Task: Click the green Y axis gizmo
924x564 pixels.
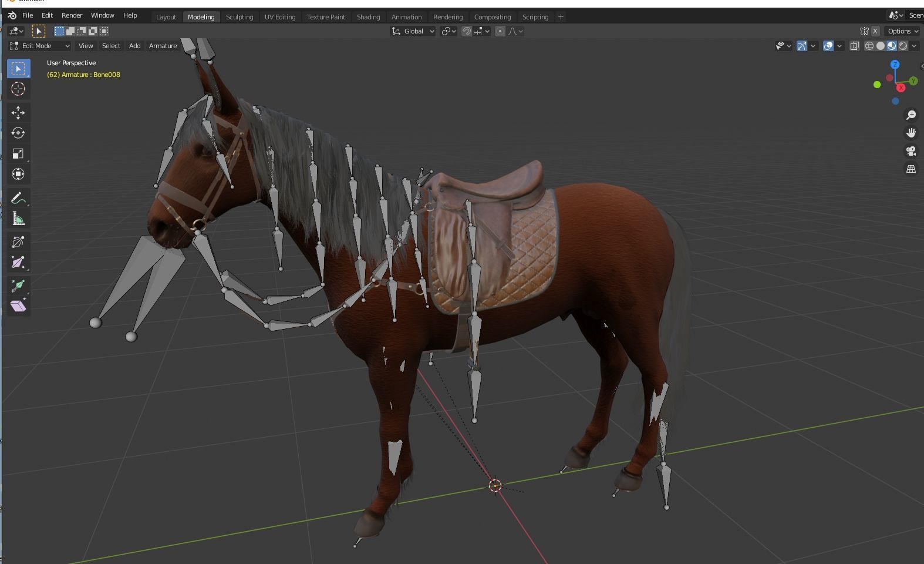Action: tap(913, 81)
